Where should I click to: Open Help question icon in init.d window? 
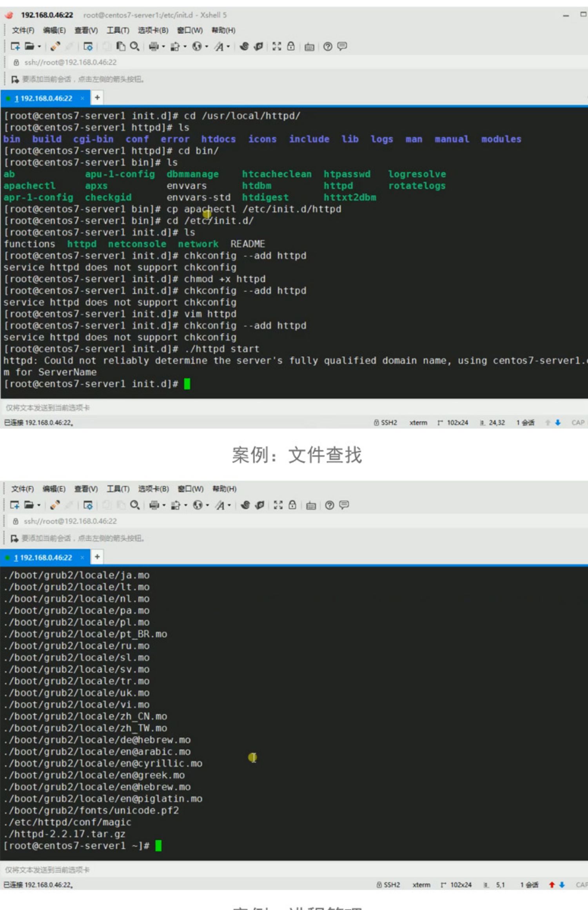[x=328, y=47]
